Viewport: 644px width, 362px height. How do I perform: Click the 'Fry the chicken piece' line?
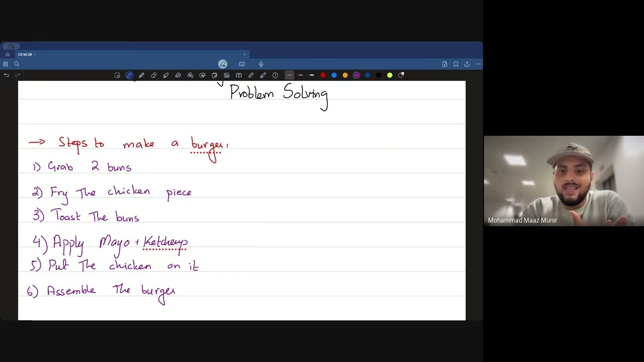pyautogui.click(x=112, y=193)
